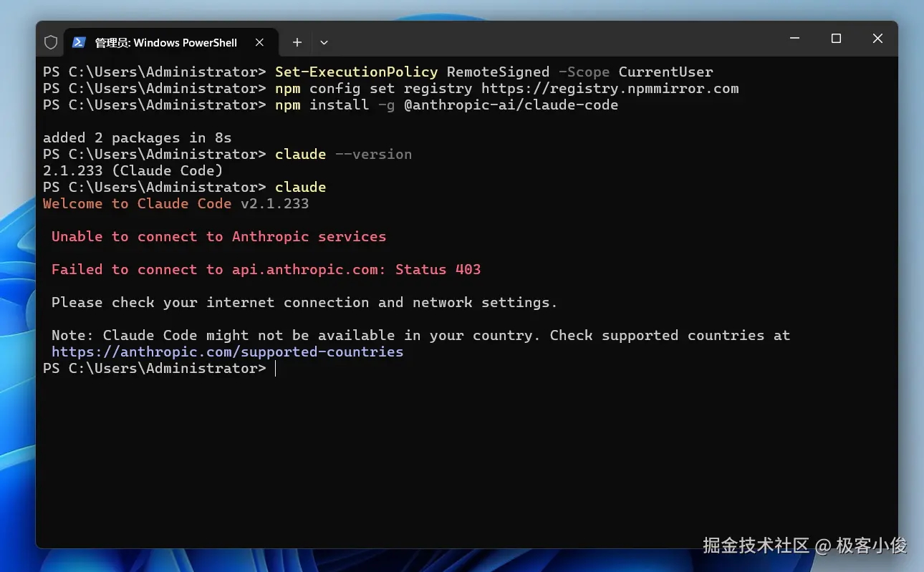Click 'Unable to connect to Anthropic services' message
This screenshot has width=924, height=572.
(x=219, y=236)
